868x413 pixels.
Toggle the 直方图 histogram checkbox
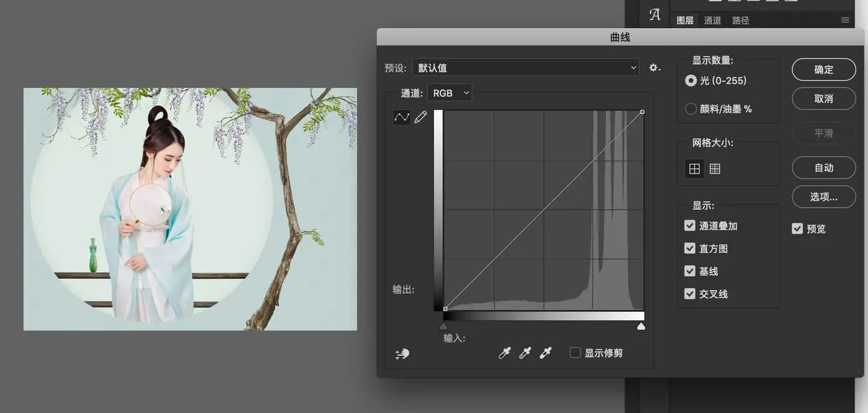pyautogui.click(x=690, y=248)
